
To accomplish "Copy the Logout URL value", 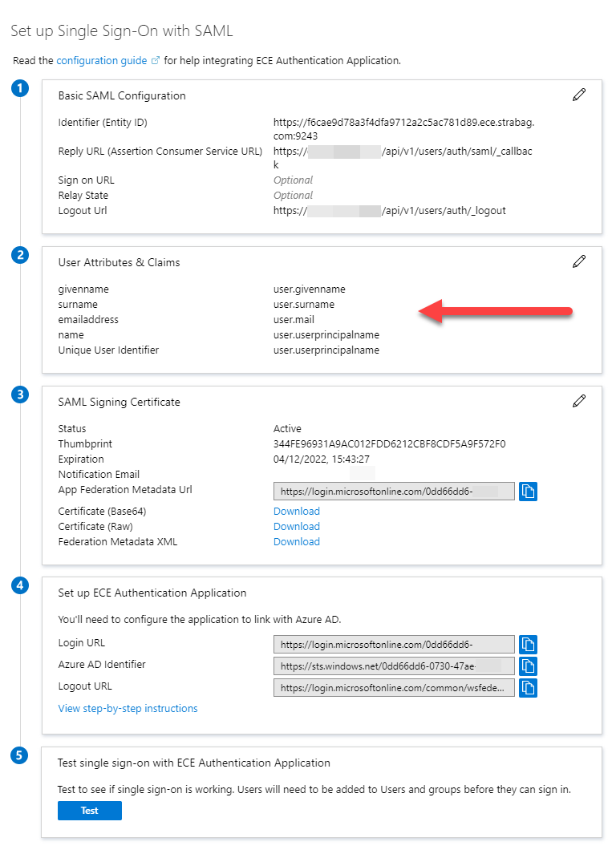I will 528,688.
